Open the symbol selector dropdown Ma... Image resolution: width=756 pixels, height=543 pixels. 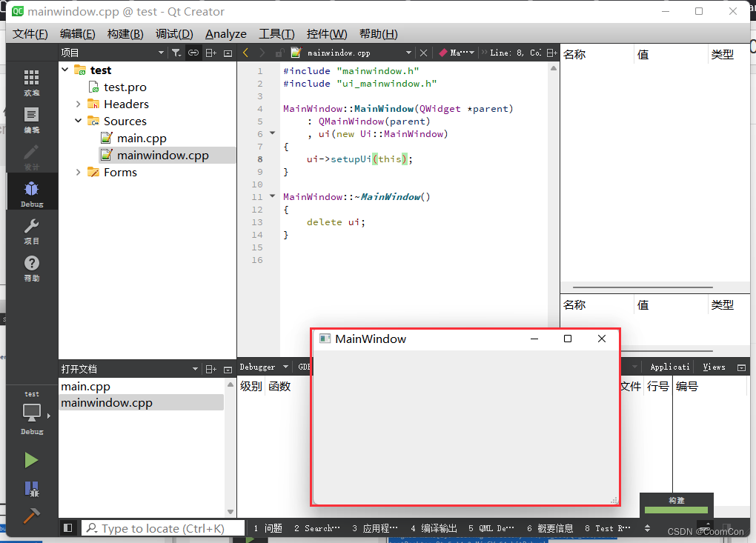click(x=456, y=53)
